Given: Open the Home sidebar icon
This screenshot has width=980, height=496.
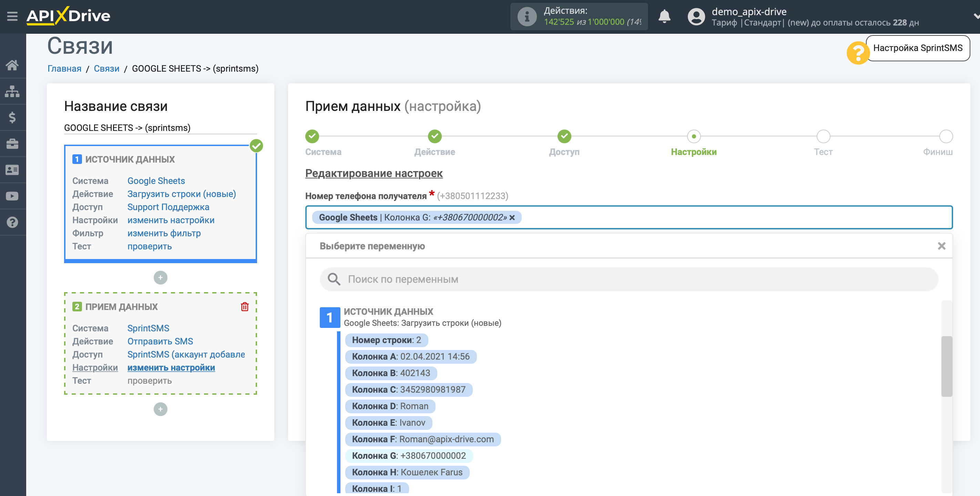Looking at the screenshot, I should pyautogui.click(x=12, y=65).
